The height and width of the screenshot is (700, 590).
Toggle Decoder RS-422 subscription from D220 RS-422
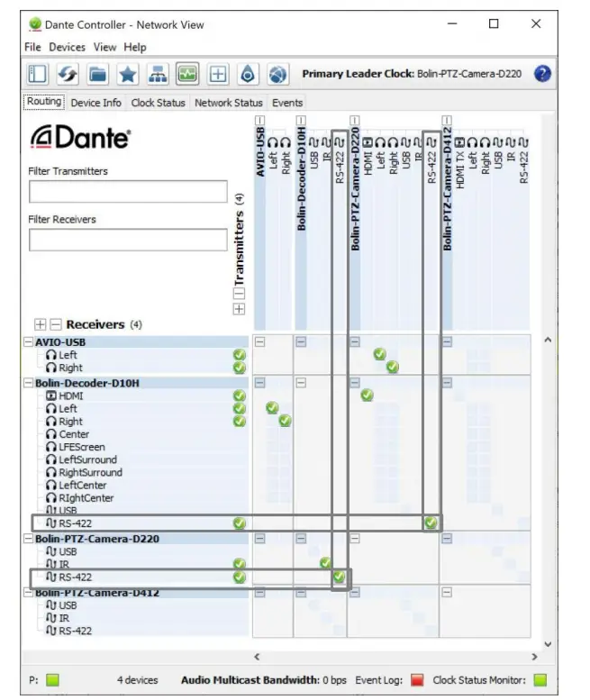point(431,523)
